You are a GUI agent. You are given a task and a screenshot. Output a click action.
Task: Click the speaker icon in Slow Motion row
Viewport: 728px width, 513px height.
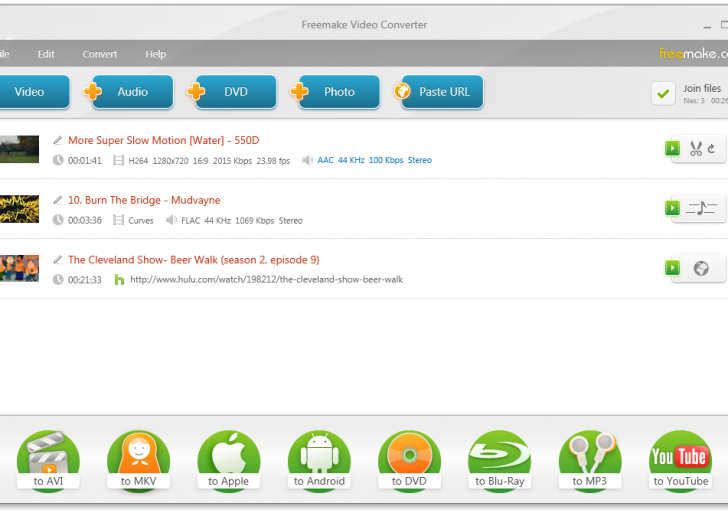(x=307, y=160)
